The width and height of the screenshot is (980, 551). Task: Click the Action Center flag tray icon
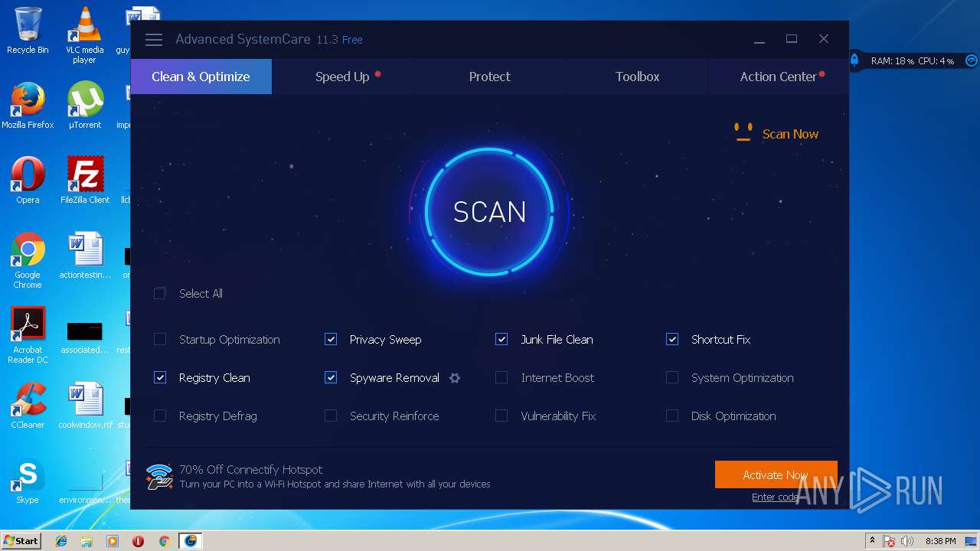tap(890, 541)
